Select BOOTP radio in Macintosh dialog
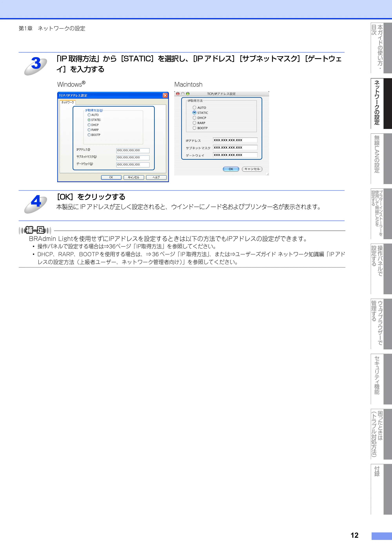This screenshot has height=555, width=392. [194, 128]
